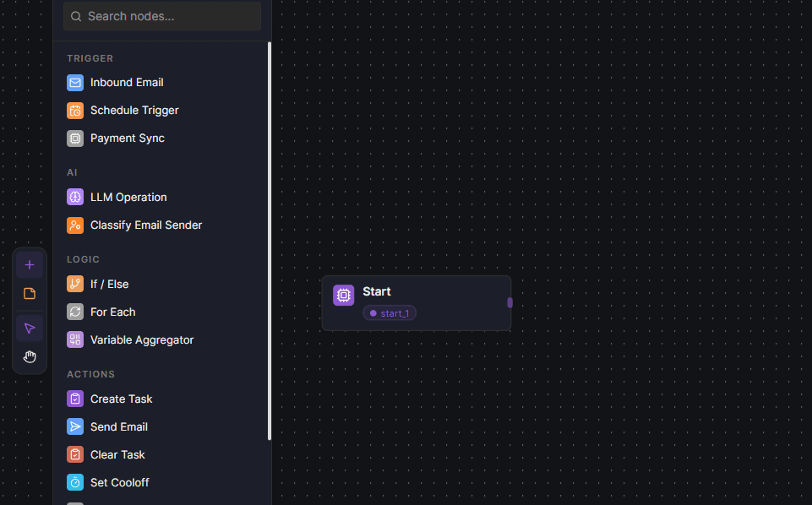Click the TRIGGER section header
This screenshot has height=505, width=812.
(x=90, y=58)
